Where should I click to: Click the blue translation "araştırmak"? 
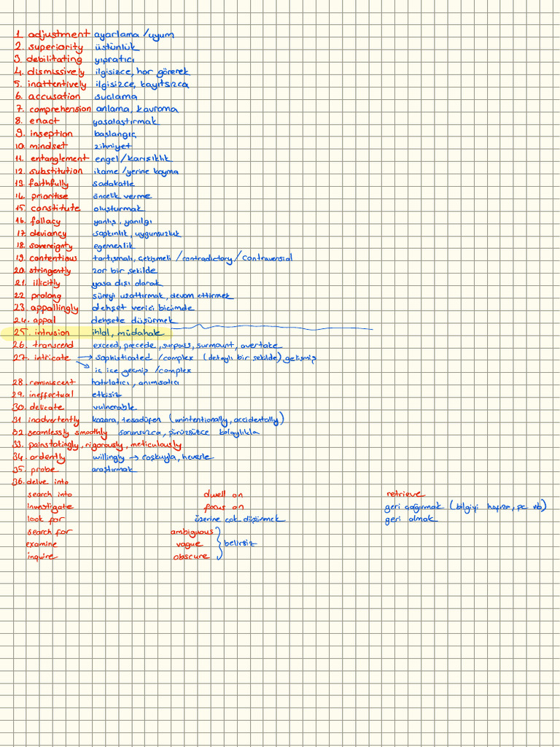tap(114, 471)
